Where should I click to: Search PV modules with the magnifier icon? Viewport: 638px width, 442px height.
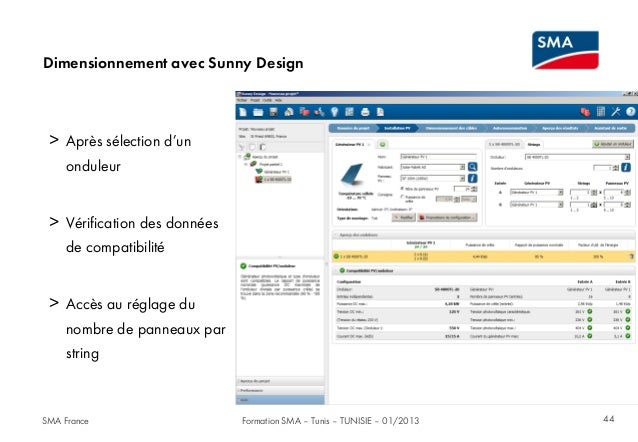472,167
